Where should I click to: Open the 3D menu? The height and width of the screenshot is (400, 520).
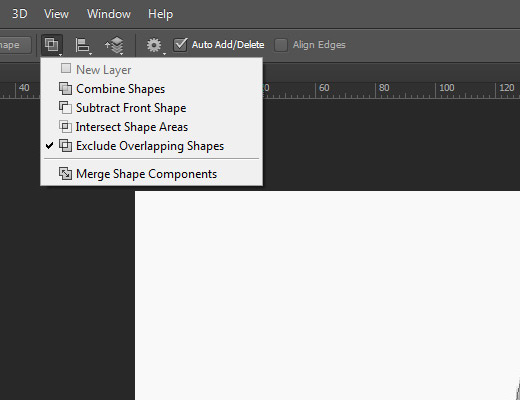pyautogui.click(x=20, y=14)
